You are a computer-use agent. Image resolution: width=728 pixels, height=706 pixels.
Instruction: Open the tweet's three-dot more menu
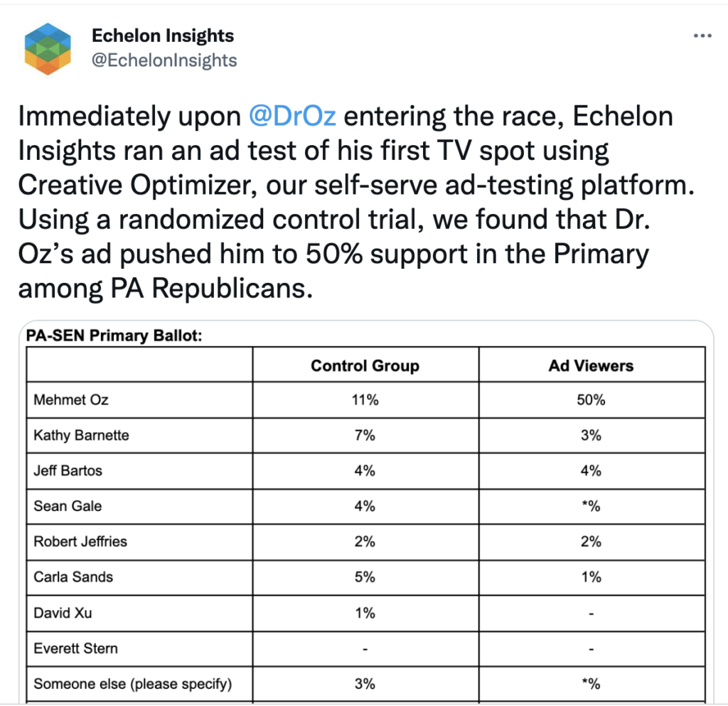coord(702,36)
